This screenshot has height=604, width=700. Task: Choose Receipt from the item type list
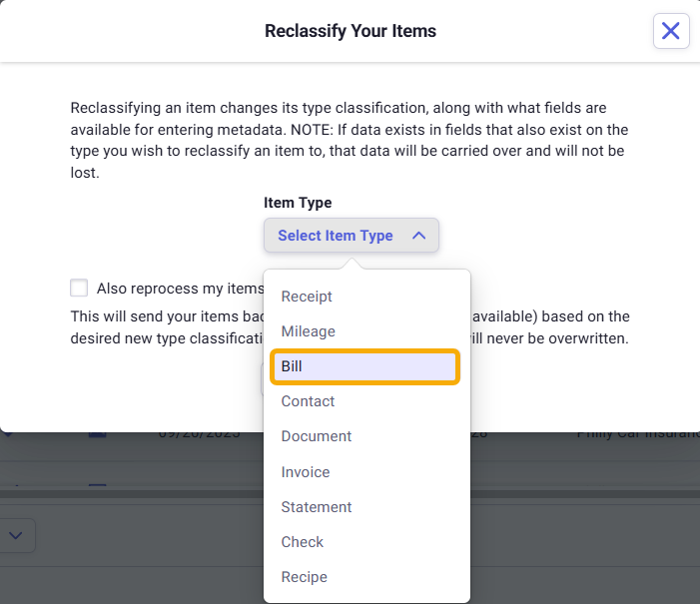click(x=307, y=297)
